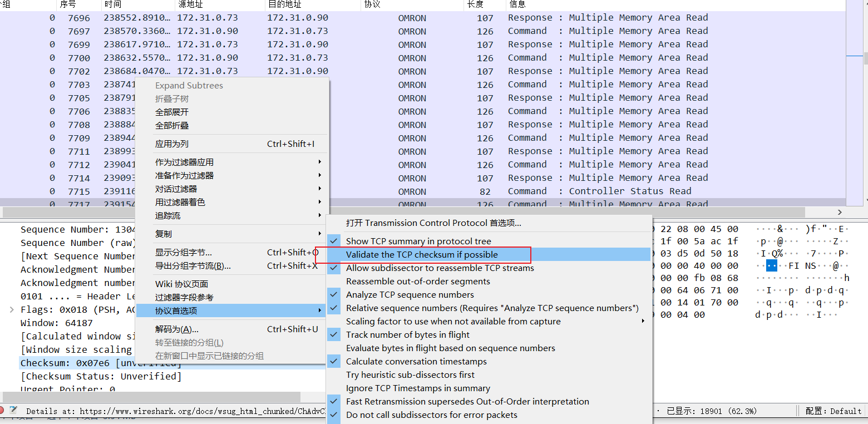Image resolution: width=868 pixels, height=424 pixels.
Task: Select Sequence Number (raw) detail line
Action: click(x=78, y=243)
